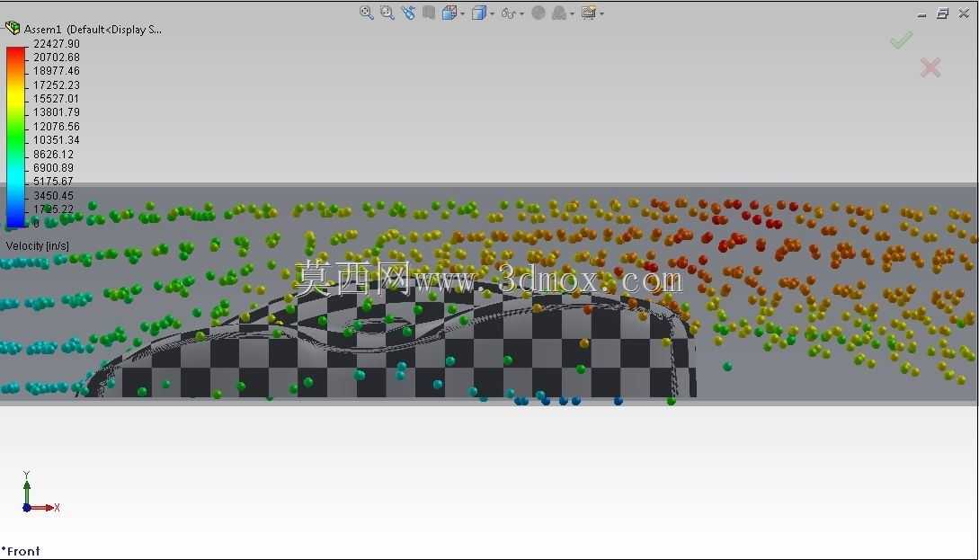
Task: Click the legend value 20702.68
Action: 57,58
